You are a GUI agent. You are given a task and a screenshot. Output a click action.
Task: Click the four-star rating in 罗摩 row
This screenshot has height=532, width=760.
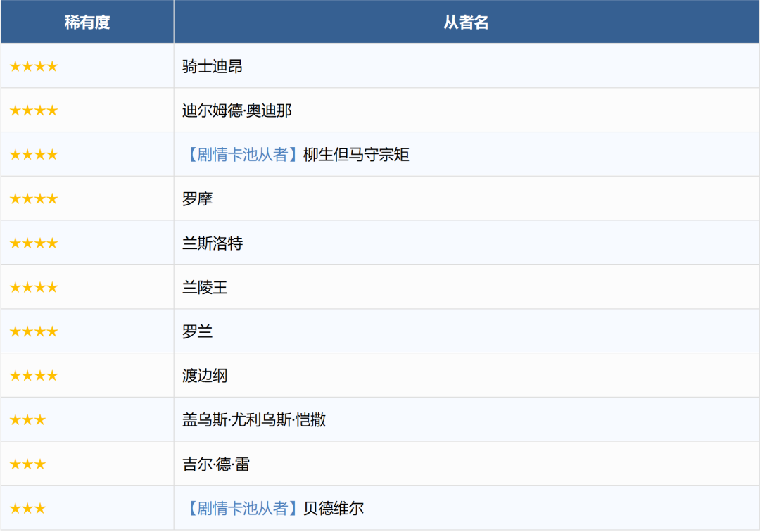point(34,198)
